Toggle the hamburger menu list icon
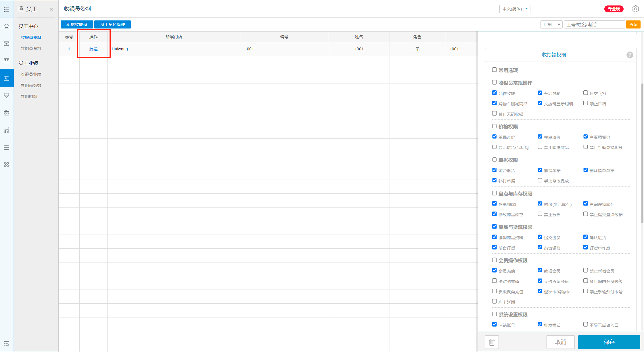The image size is (644, 352). coord(7,9)
